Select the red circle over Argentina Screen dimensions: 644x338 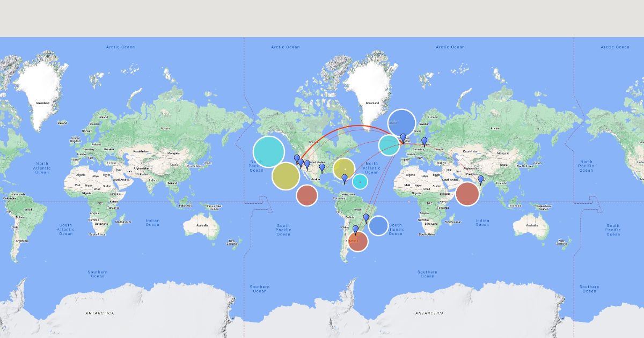[358, 241]
